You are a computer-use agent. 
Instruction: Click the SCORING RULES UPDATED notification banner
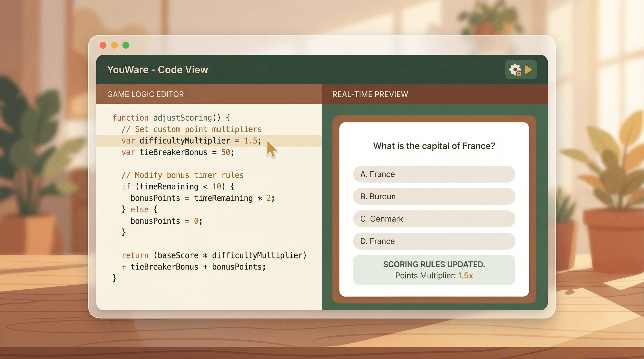click(434, 270)
